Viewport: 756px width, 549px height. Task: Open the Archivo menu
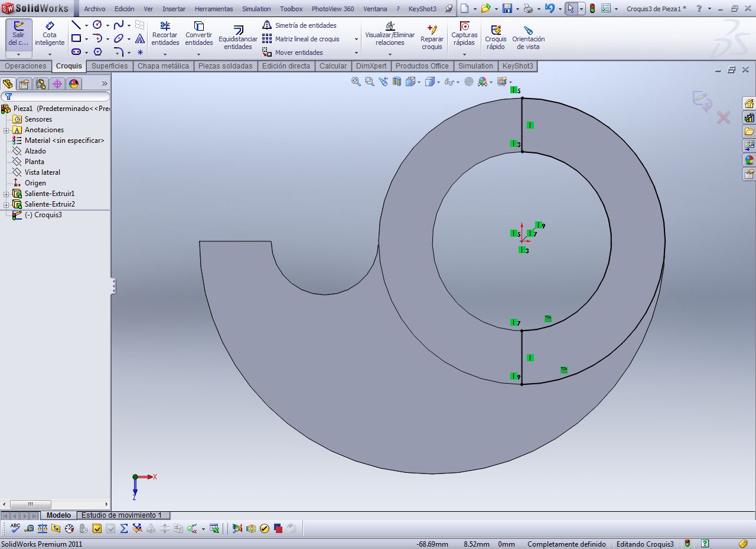[94, 9]
